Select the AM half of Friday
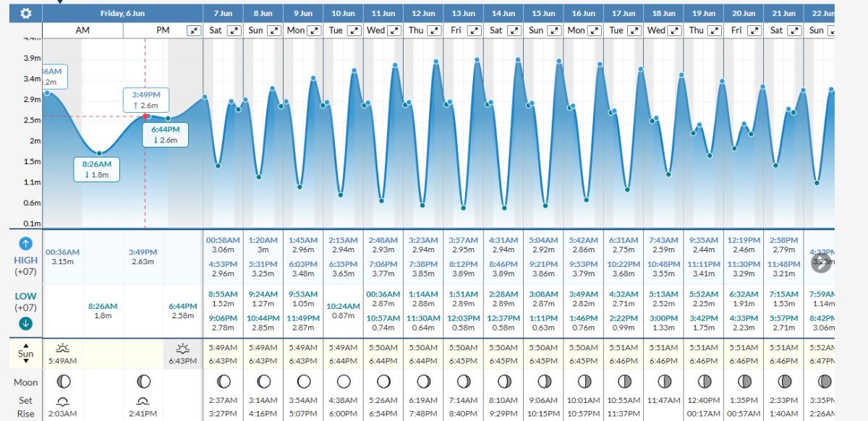Image resolution: width=868 pixels, height=421 pixels. pyautogui.click(x=82, y=30)
